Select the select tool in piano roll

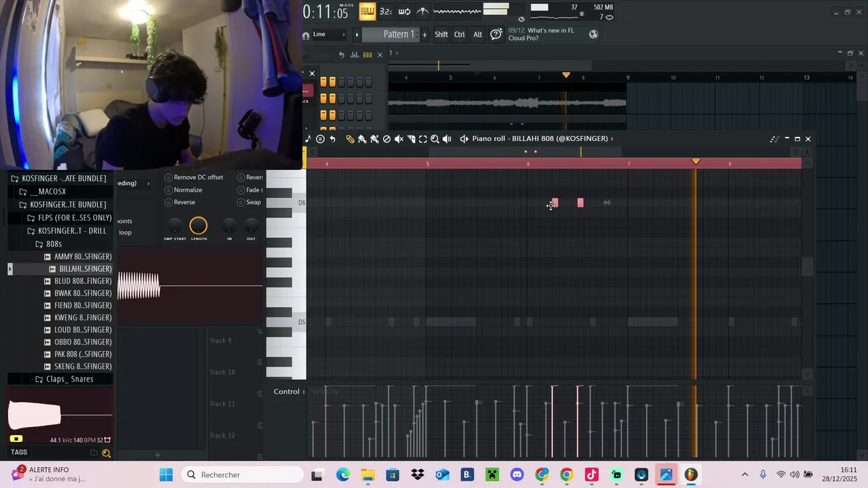click(x=423, y=139)
